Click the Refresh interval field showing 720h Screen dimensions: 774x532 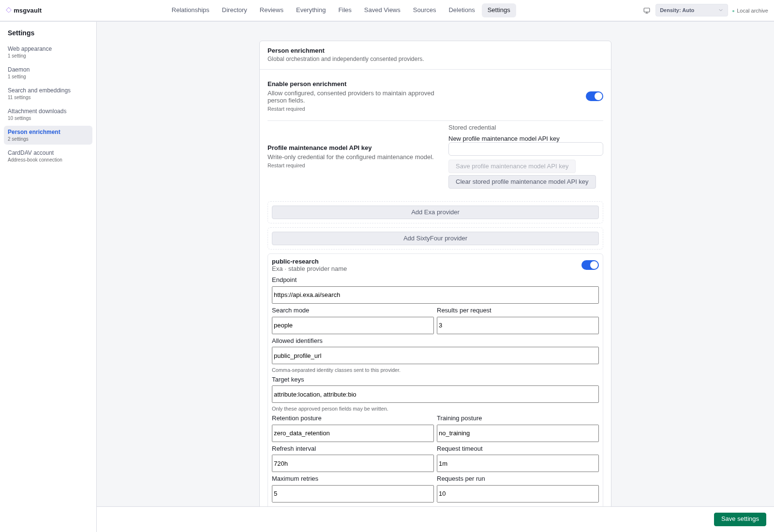coord(353,463)
